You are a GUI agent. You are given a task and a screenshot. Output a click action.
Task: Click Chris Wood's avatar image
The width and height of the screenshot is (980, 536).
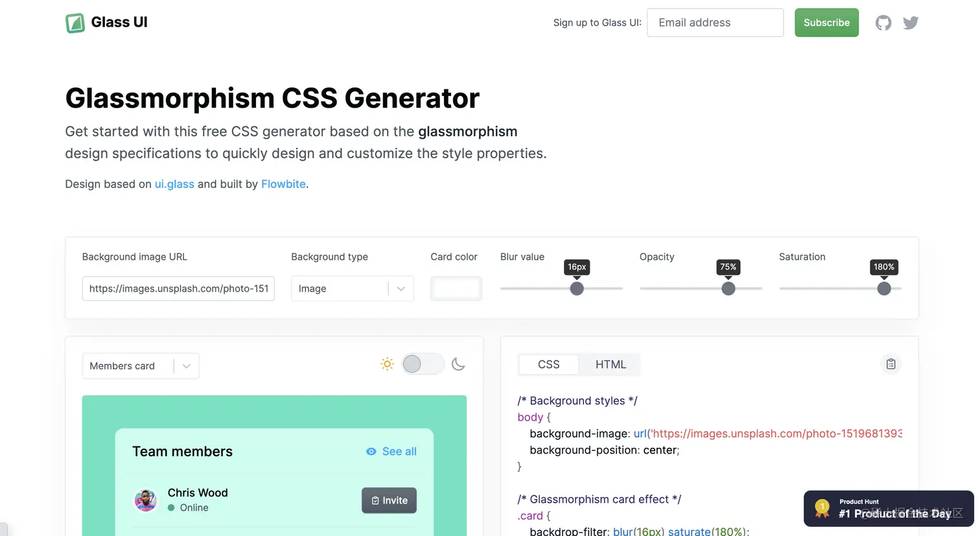[146, 500]
